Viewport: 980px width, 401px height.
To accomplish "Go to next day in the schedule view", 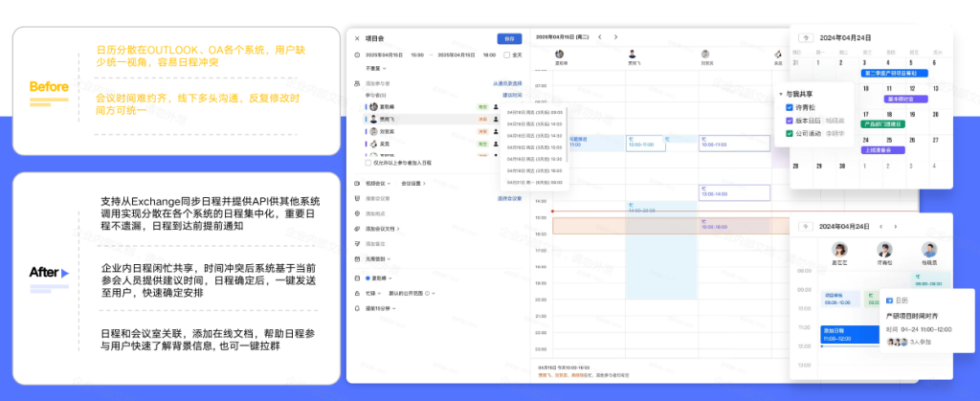I will pyautogui.click(x=615, y=37).
